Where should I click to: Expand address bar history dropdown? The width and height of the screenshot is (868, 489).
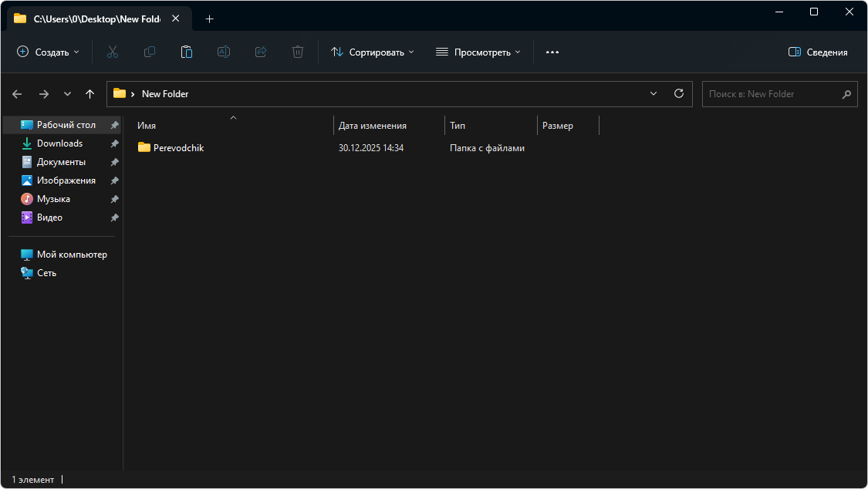pyautogui.click(x=654, y=93)
